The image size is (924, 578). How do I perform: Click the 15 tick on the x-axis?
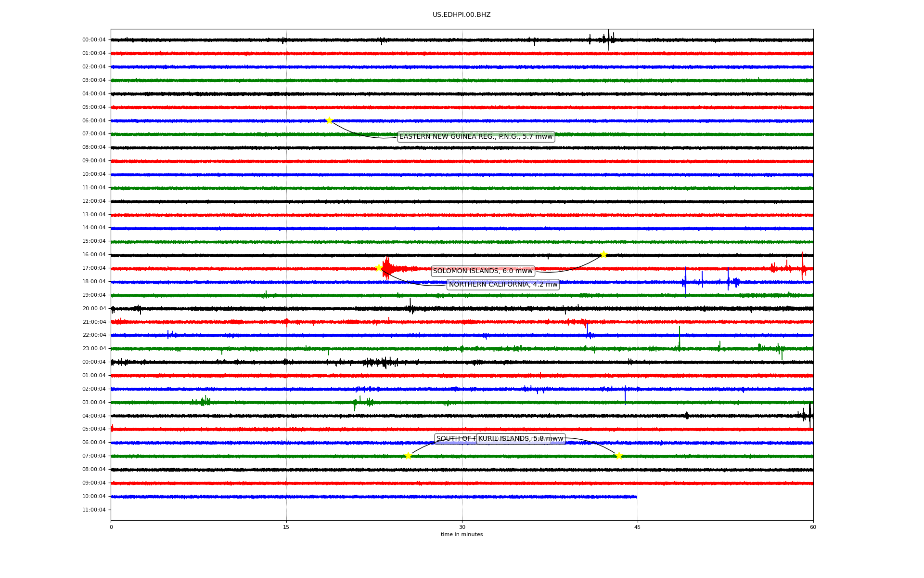[x=286, y=527]
